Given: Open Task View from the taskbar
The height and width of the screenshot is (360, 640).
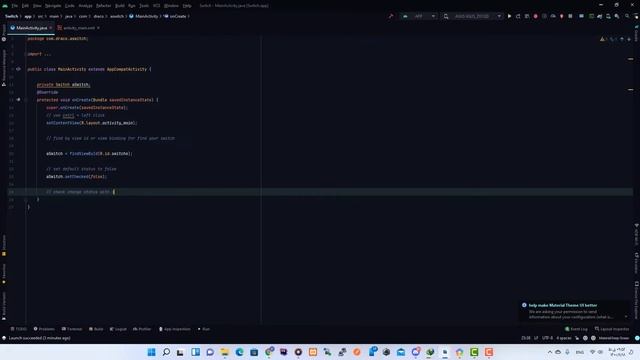Looking at the screenshot, I should (x=180, y=352).
